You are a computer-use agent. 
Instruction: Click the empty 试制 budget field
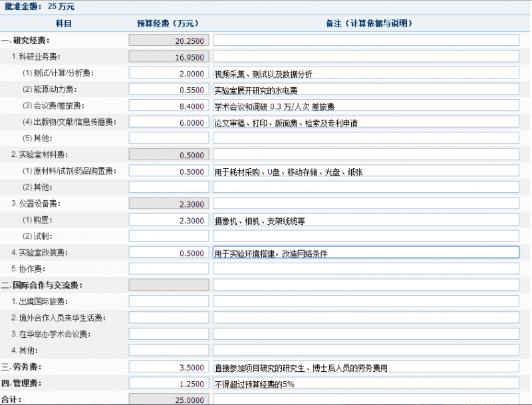coord(169,236)
